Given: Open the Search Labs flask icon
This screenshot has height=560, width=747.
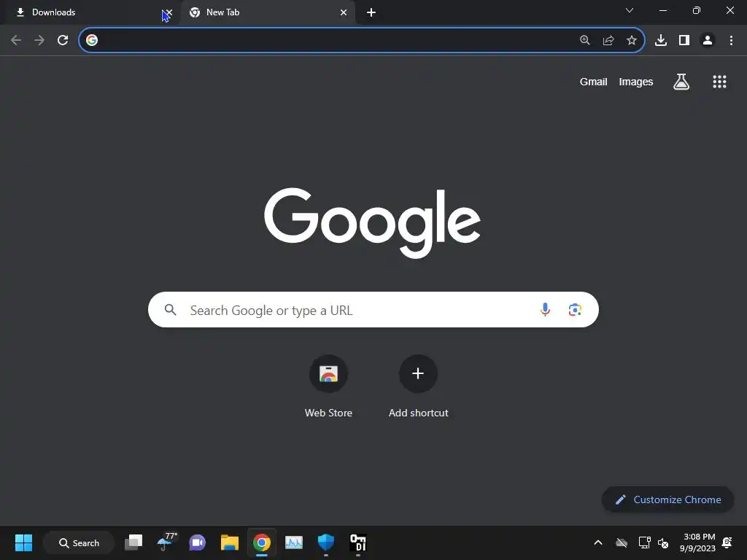Looking at the screenshot, I should click(x=681, y=82).
